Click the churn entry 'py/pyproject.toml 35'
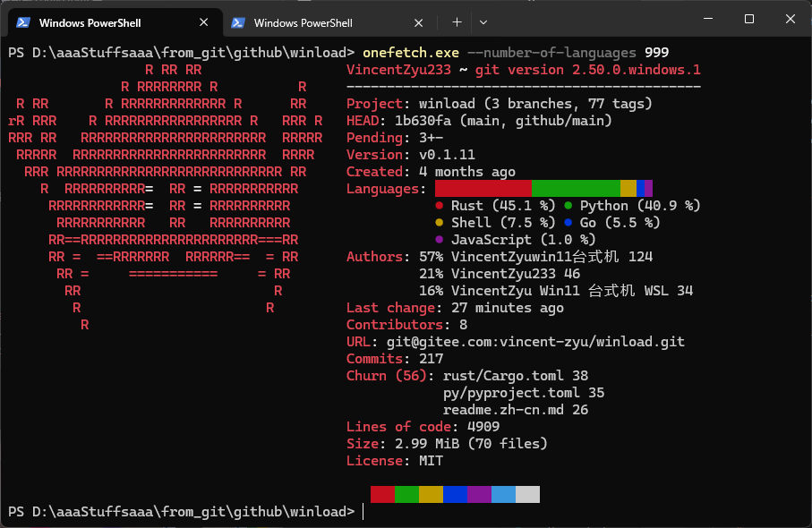812x528 pixels. point(524,393)
